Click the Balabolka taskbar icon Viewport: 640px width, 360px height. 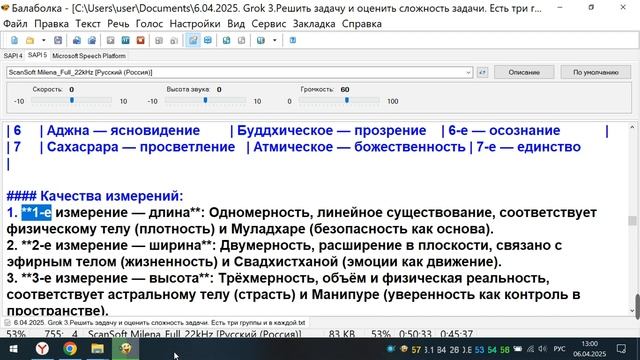[125, 349]
